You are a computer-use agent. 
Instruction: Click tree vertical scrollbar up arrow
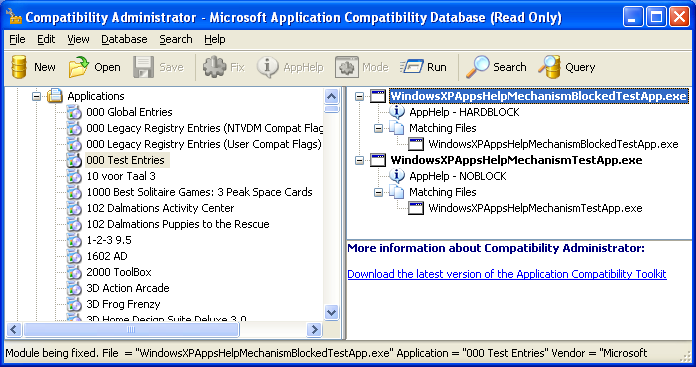332,96
